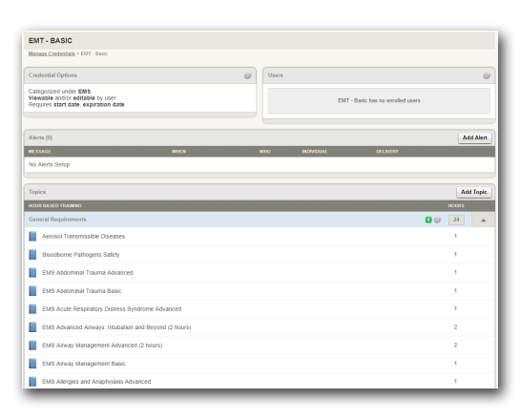Open EMS Acute Respiratory Distress Syndrome Advanced
The width and height of the screenshot is (520, 420).
coord(112,309)
